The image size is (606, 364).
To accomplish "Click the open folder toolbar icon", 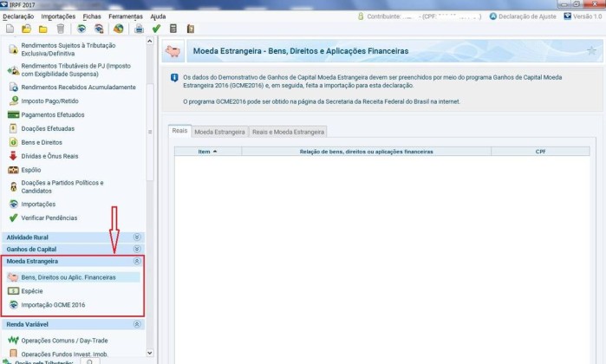I will [x=26, y=29].
